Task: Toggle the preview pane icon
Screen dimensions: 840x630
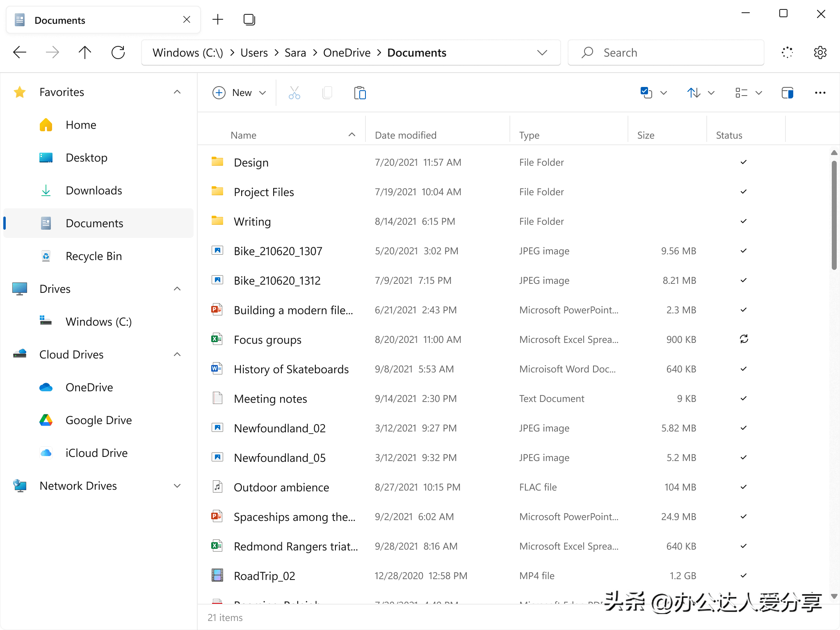Action: coord(787,93)
